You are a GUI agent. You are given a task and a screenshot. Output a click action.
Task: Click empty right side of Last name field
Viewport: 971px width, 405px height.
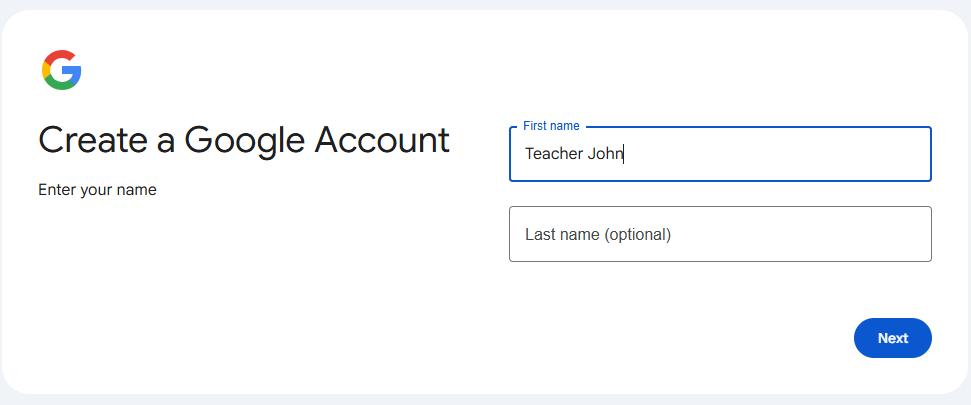(x=830, y=234)
